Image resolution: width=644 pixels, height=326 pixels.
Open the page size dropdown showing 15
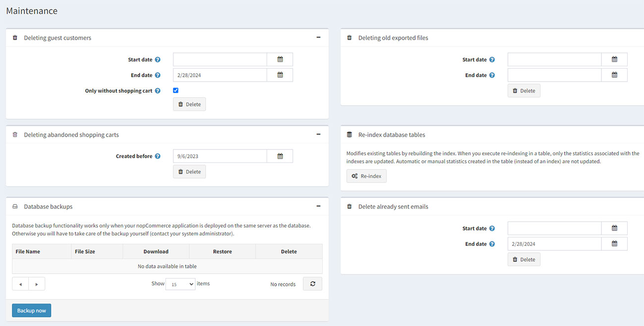pos(180,283)
